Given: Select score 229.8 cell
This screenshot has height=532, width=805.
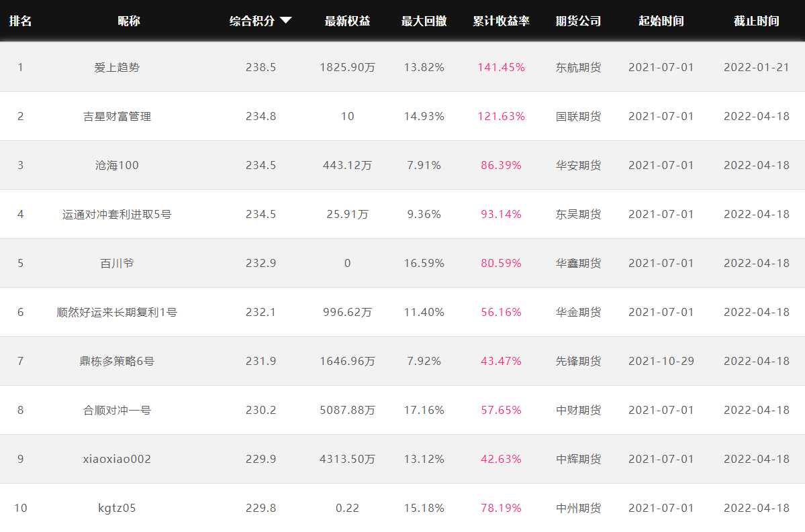Looking at the screenshot, I should click(x=261, y=509).
